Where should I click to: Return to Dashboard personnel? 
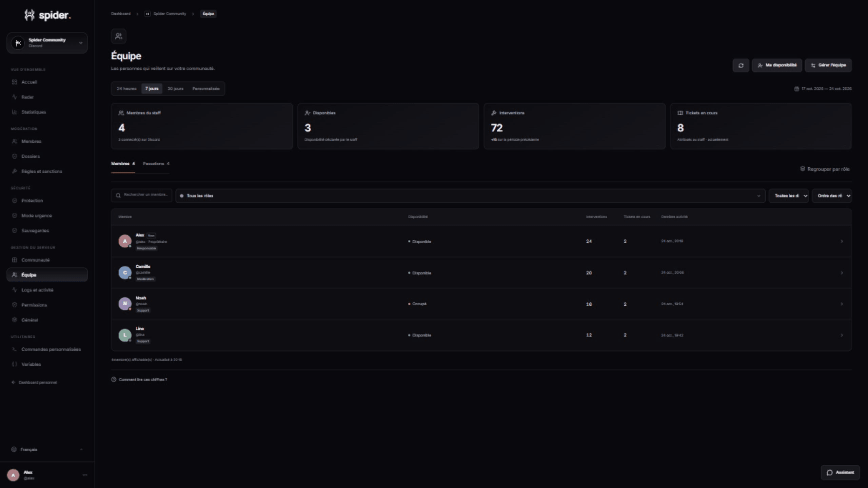[34, 382]
